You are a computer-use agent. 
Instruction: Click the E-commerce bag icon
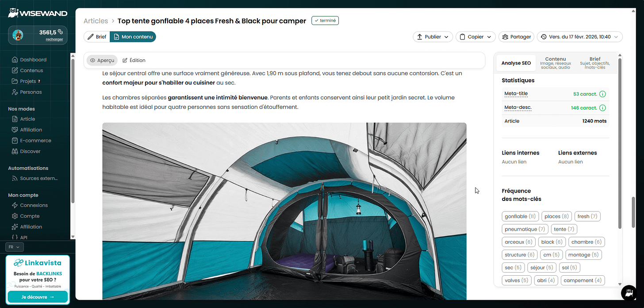(x=15, y=141)
